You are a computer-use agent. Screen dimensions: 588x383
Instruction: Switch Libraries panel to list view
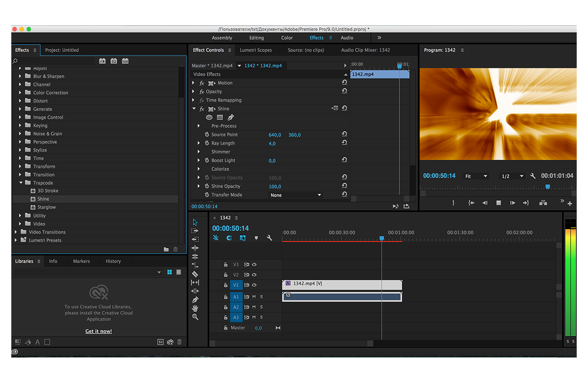tap(179, 272)
